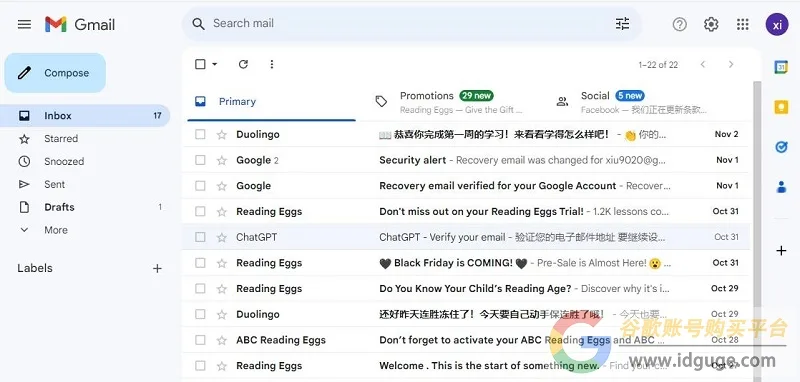Open Black Friday is COMING email
Image resolution: width=800 pixels, height=382 pixels.
(x=466, y=263)
